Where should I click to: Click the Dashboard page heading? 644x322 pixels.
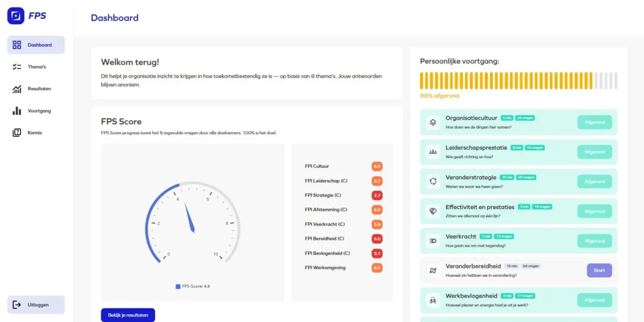click(x=115, y=18)
